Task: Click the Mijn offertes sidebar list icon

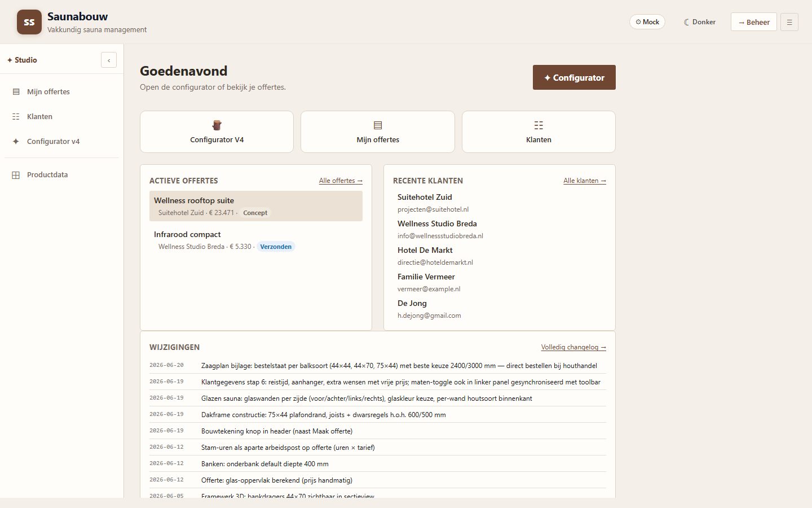Action: point(16,91)
